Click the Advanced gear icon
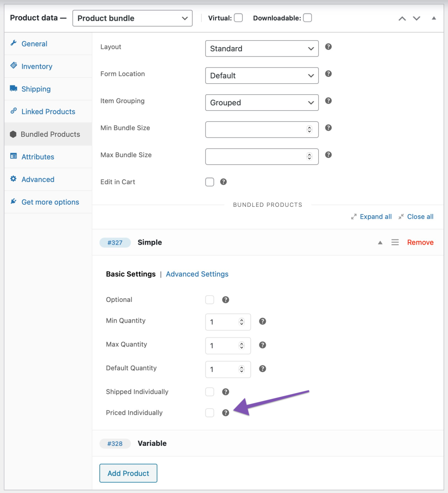Image resolution: width=448 pixels, height=493 pixels. (14, 179)
